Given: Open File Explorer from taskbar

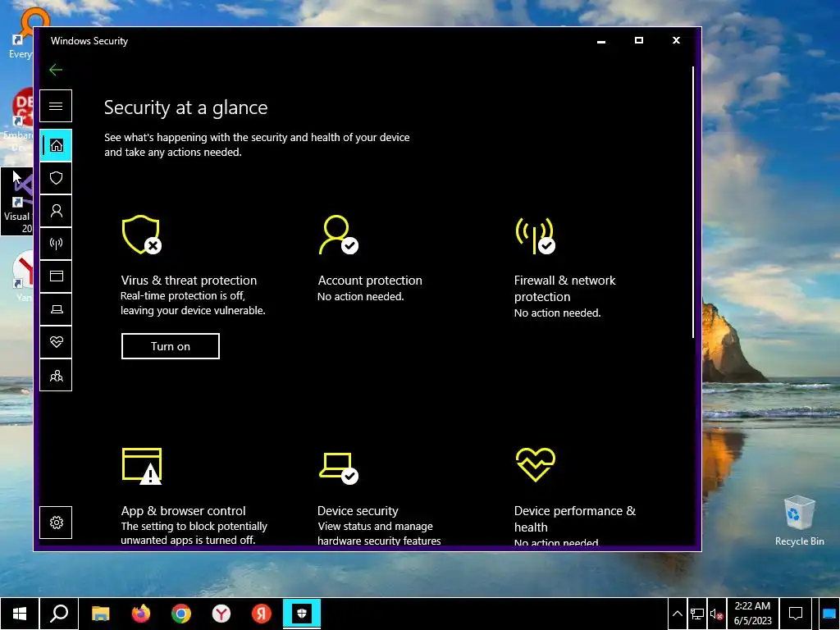Looking at the screenshot, I should tap(100, 614).
